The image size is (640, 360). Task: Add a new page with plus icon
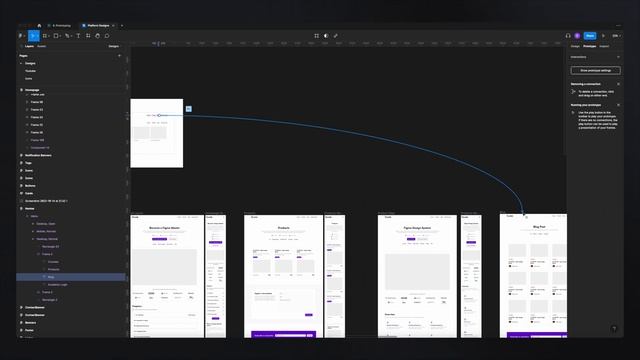[x=120, y=56]
